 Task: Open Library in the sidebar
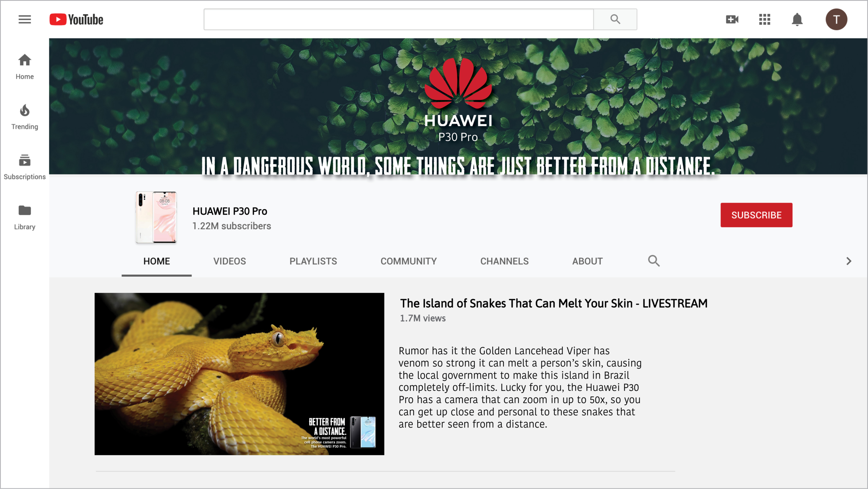[x=25, y=218]
